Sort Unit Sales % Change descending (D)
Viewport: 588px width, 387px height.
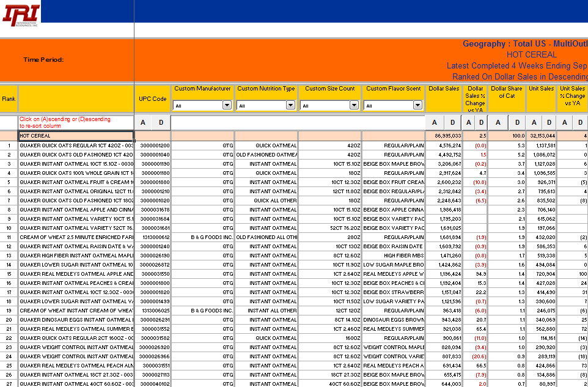point(581,123)
